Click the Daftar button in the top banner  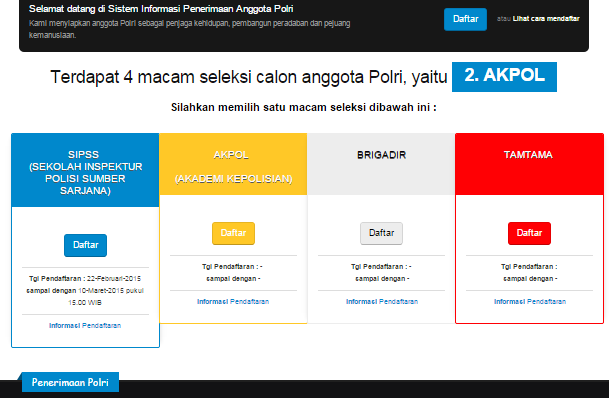coord(465,19)
